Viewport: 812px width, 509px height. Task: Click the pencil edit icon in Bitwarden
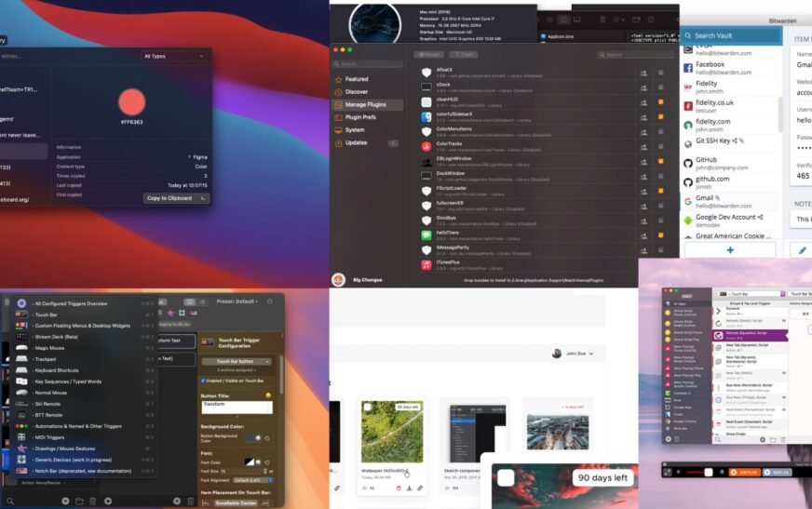[802, 250]
